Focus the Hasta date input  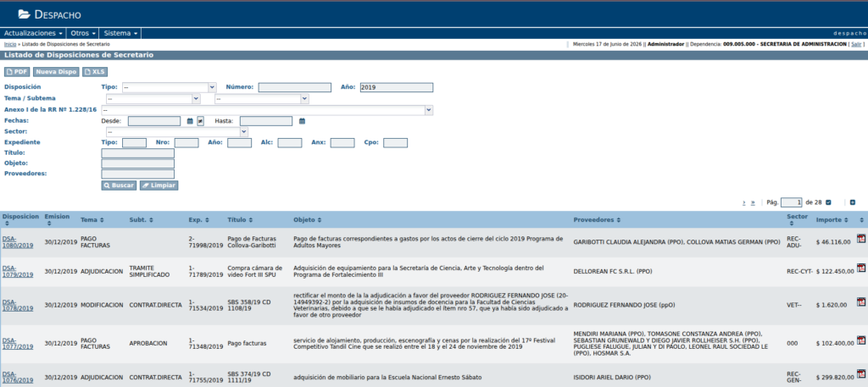click(266, 121)
